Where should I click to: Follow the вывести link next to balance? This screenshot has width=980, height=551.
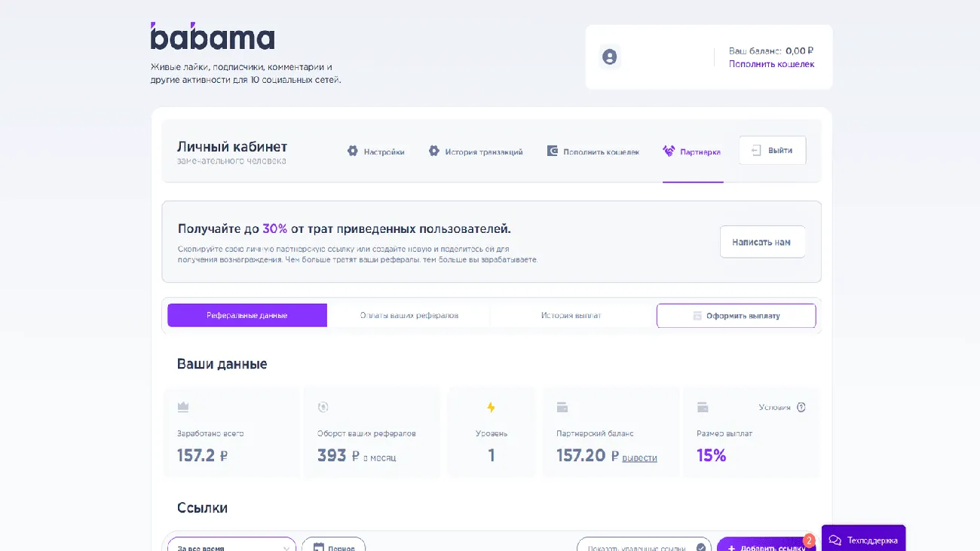tap(639, 458)
